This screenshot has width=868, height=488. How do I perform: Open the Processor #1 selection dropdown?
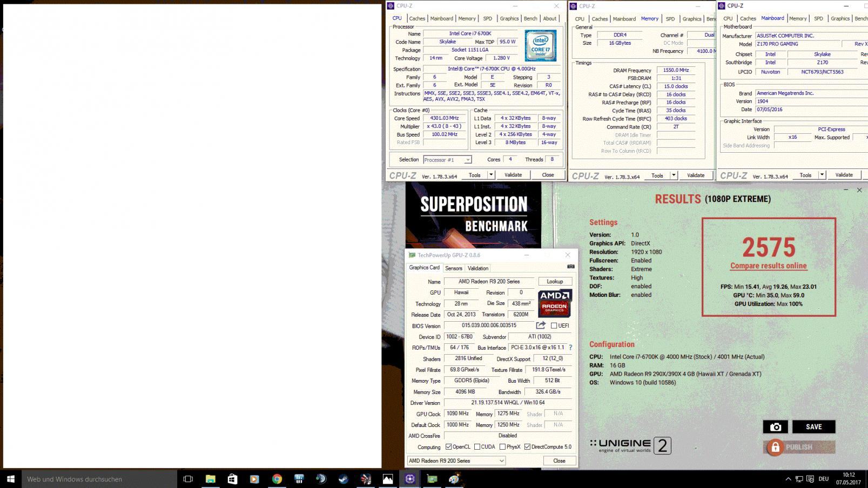pyautogui.click(x=447, y=160)
